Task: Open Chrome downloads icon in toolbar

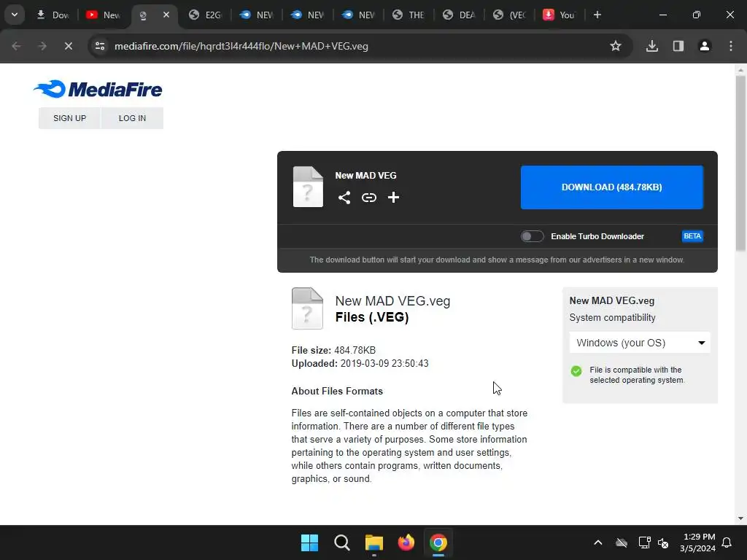Action: (652, 46)
